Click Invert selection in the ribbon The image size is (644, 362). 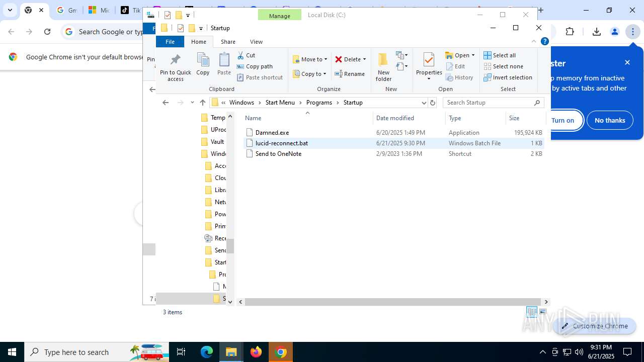[508, 77]
